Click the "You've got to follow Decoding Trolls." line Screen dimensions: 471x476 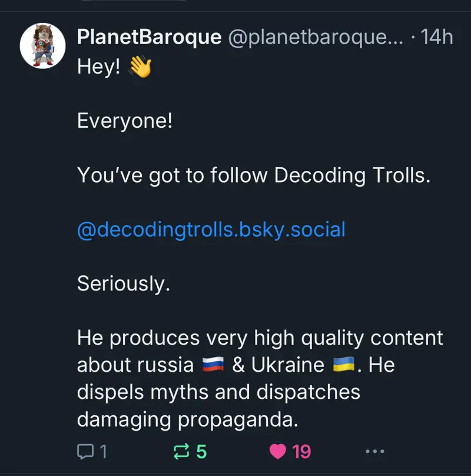[x=254, y=176]
